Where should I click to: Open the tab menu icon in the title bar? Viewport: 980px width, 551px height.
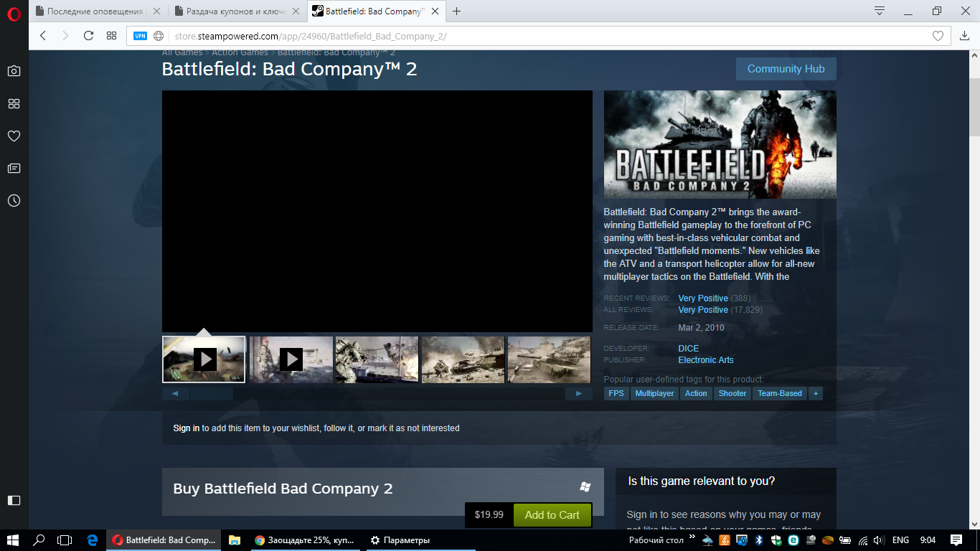(x=880, y=11)
